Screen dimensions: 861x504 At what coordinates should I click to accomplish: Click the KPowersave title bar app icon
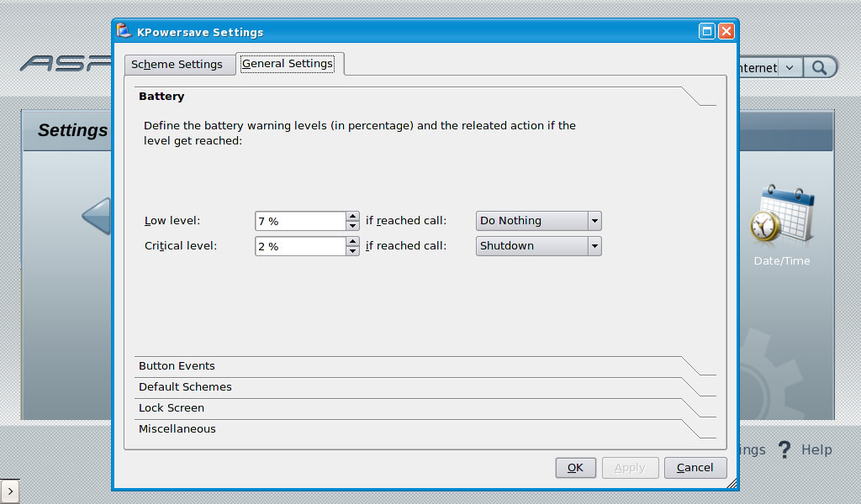coord(124,31)
